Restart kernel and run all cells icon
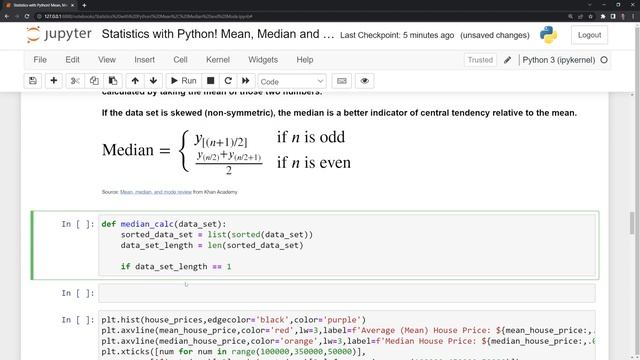This screenshot has width=640, height=360. 246,81
